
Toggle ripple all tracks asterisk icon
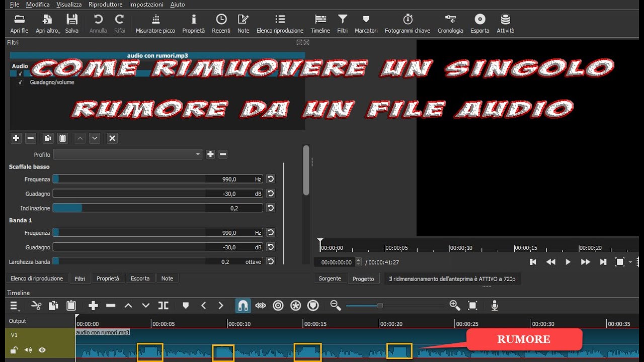(296, 305)
